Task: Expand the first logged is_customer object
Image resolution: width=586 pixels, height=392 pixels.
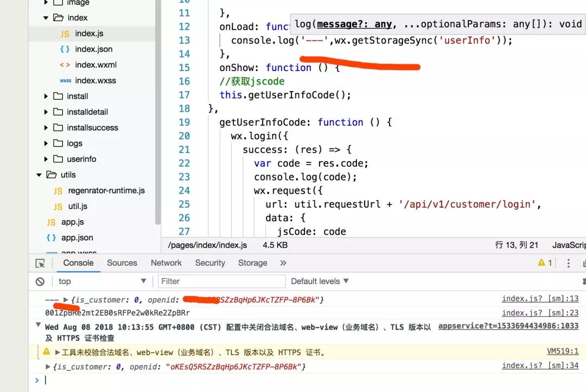Action: (66, 300)
